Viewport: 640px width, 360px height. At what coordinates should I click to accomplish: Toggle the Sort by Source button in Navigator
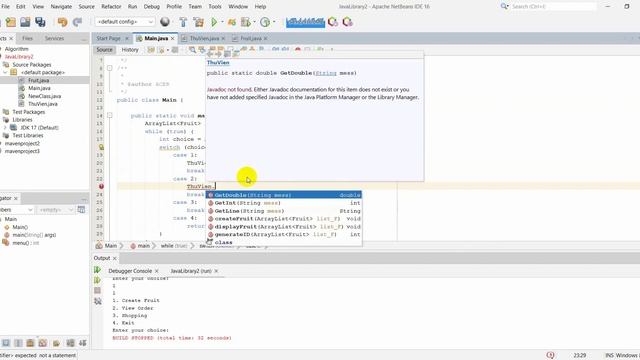(x=82, y=343)
